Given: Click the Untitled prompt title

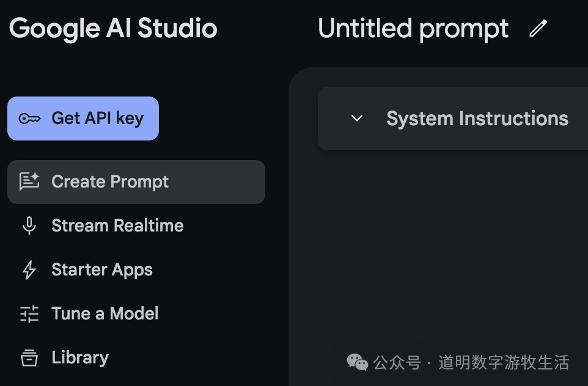Looking at the screenshot, I should [413, 28].
